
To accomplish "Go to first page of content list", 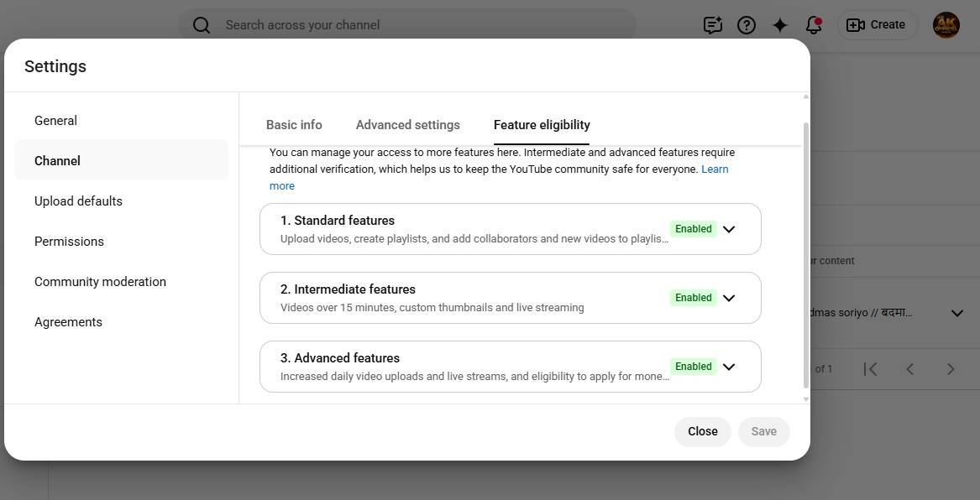I will [871, 369].
